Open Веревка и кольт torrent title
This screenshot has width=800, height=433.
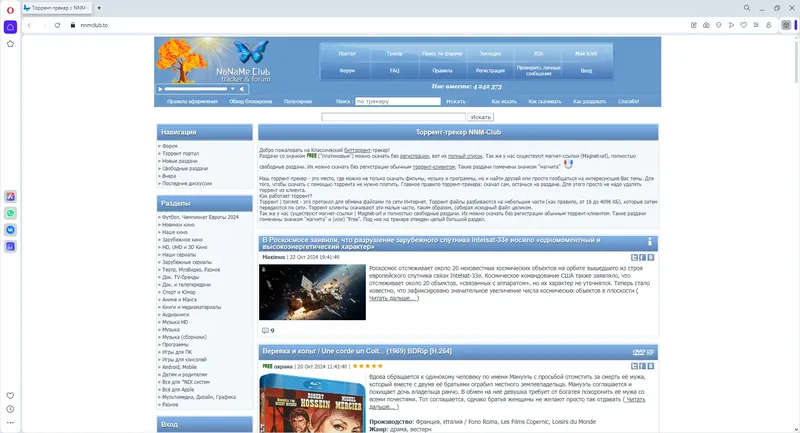coord(357,351)
